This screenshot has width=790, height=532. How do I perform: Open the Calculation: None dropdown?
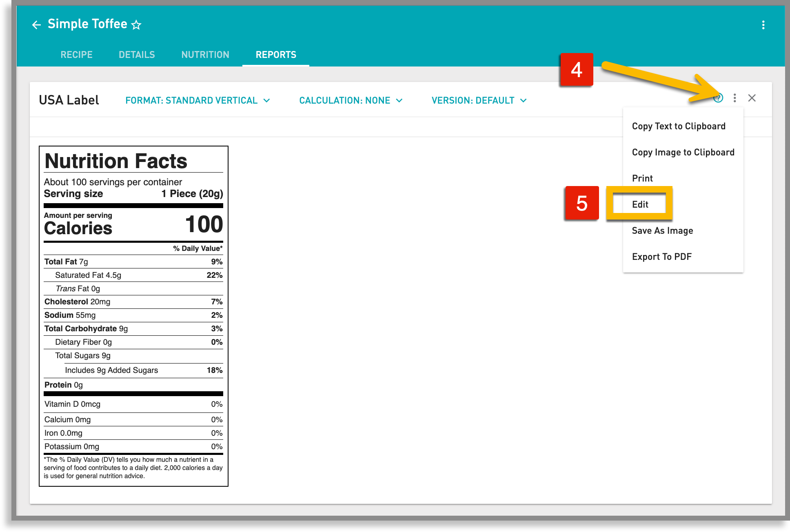351,100
